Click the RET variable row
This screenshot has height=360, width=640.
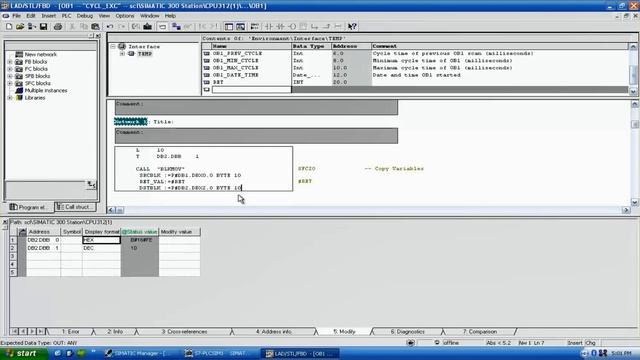pos(416,82)
